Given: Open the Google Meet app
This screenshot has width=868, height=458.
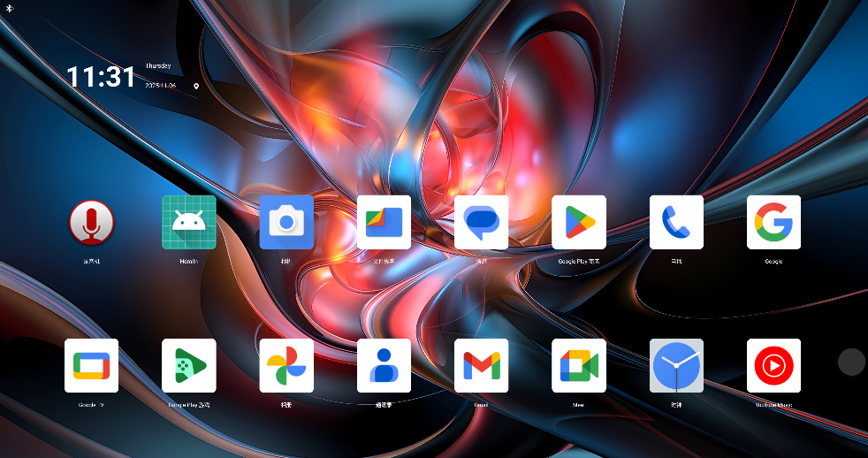Looking at the screenshot, I should (x=578, y=365).
